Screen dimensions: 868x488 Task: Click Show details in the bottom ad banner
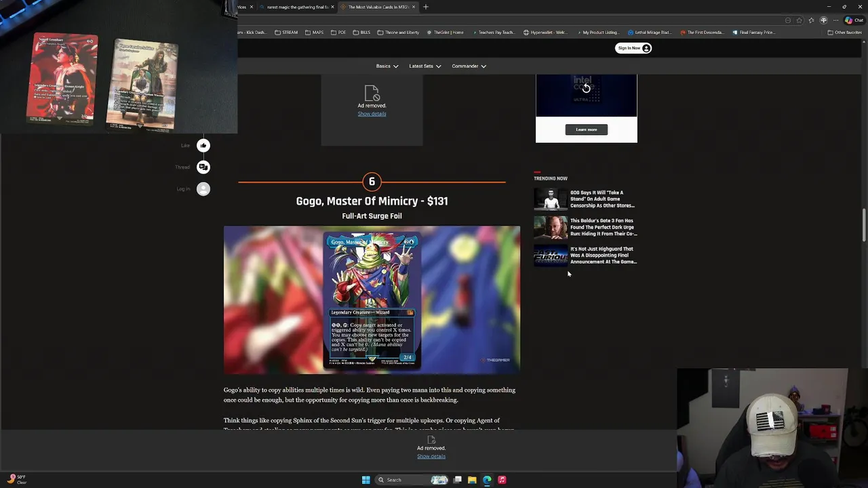click(x=431, y=456)
